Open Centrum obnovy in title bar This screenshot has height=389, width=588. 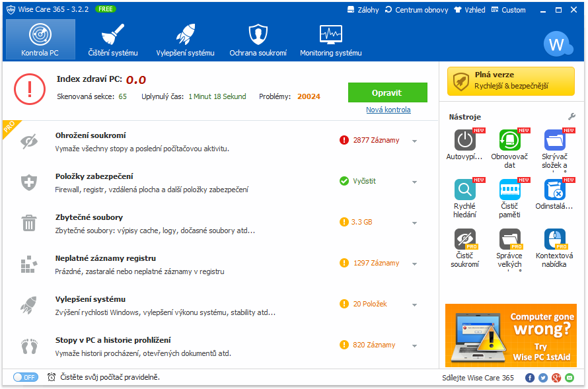pos(417,10)
